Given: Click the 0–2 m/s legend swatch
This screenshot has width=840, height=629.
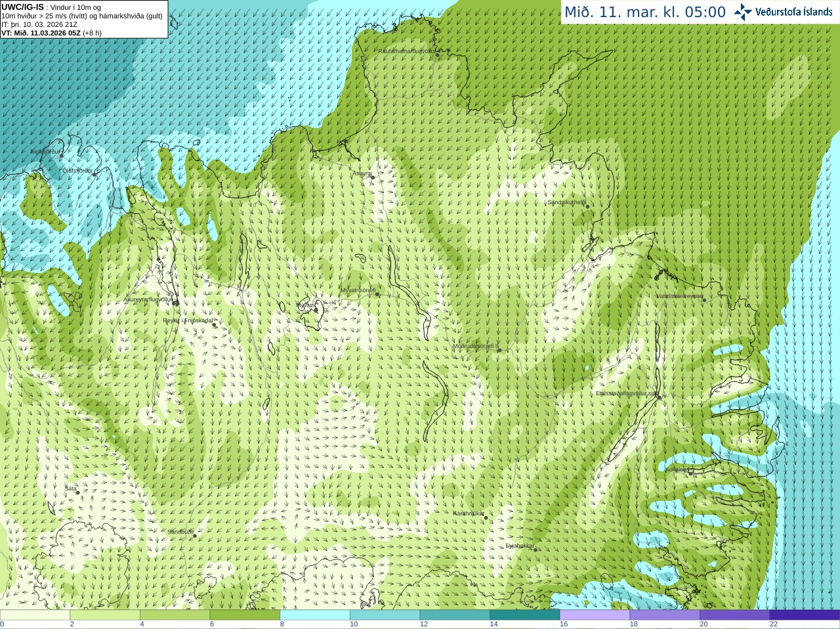Looking at the screenshot, I should 35,615.
